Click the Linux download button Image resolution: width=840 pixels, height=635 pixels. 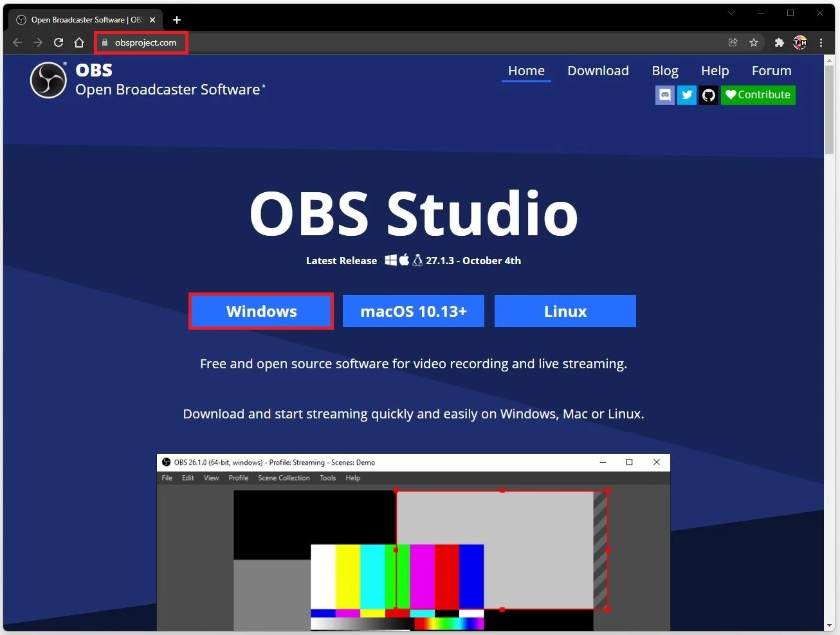tap(565, 311)
